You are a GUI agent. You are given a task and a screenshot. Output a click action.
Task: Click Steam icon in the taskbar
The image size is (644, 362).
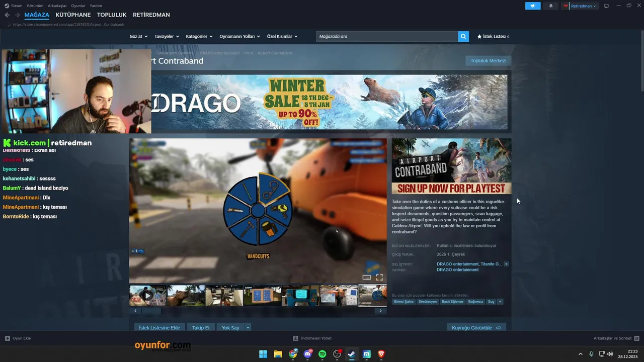(352, 354)
